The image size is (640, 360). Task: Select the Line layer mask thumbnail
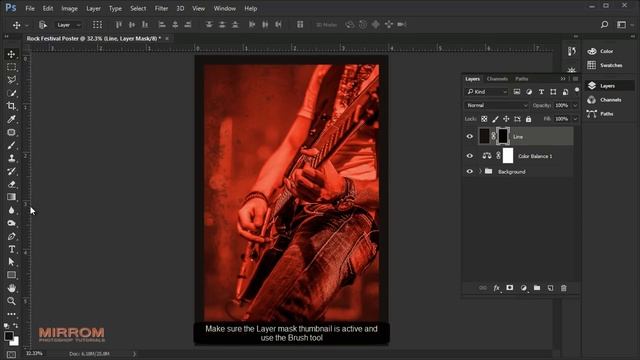point(503,136)
